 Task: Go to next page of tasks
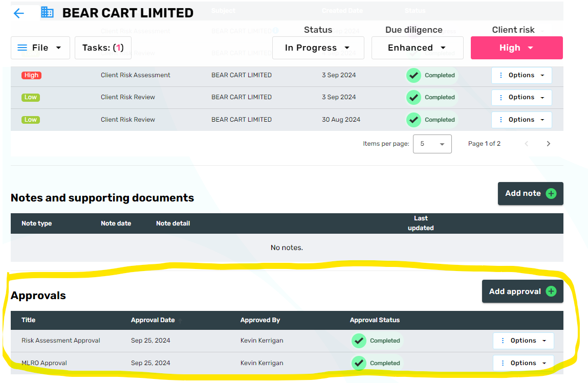point(548,144)
